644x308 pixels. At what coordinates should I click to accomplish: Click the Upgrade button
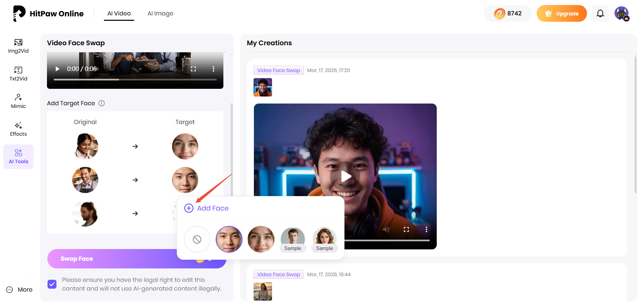[562, 13]
